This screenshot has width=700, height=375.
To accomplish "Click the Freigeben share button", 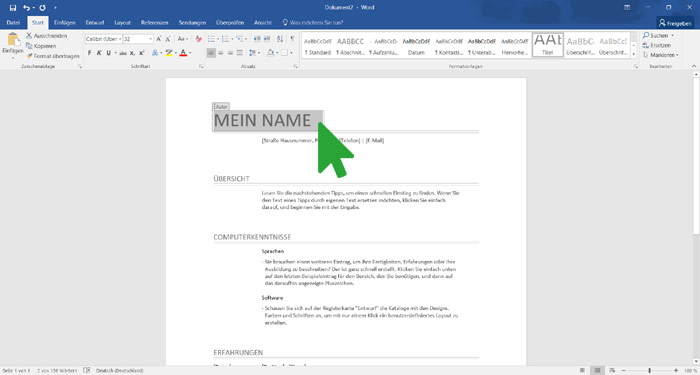I will 675,23.
